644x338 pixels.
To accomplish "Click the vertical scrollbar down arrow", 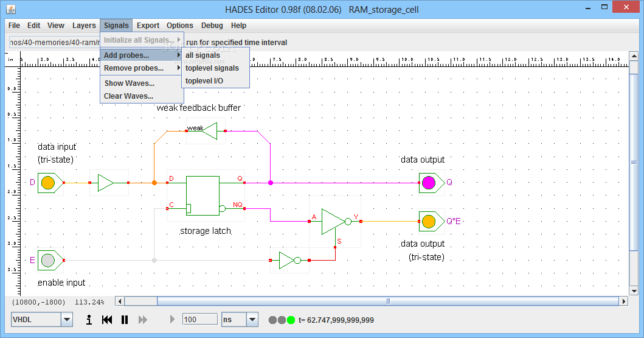I will 634,291.
